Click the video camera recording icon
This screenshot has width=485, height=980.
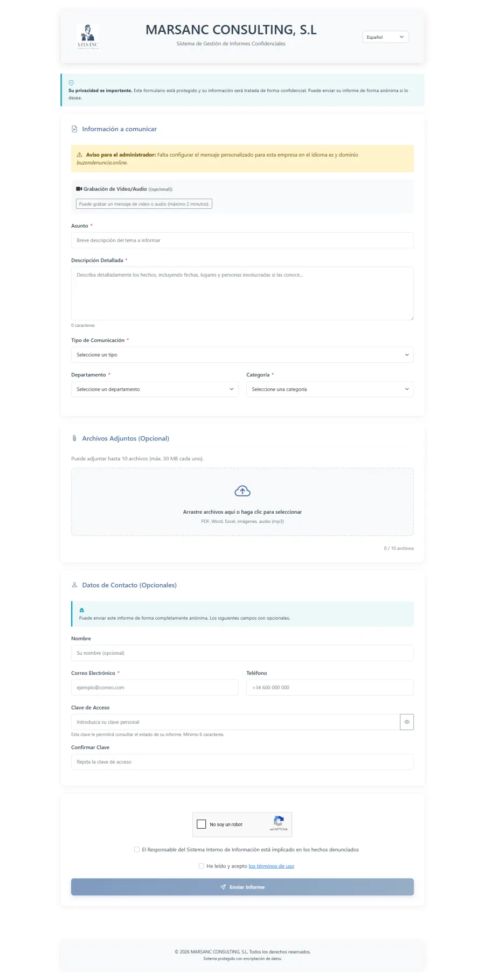pos(79,189)
